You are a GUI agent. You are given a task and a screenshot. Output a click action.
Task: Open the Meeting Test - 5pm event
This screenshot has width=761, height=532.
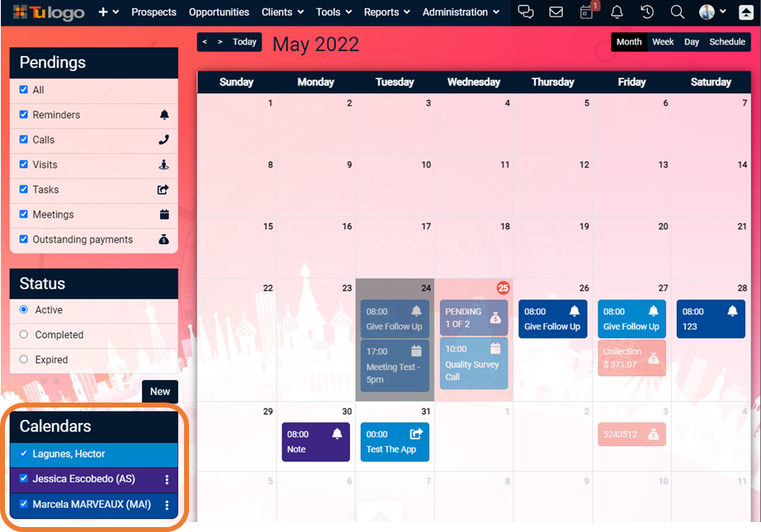click(395, 365)
